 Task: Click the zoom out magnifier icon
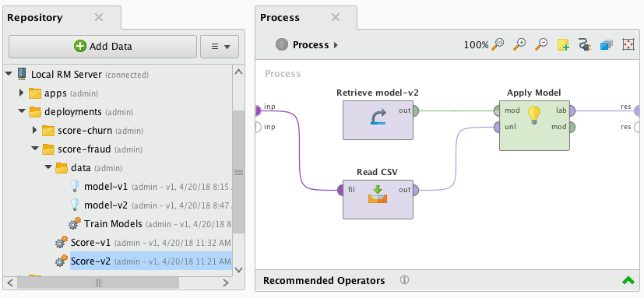(541, 44)
